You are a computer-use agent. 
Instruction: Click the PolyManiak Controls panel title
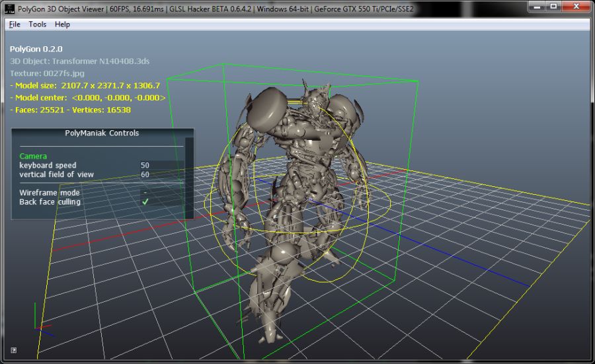coord(102,133)
